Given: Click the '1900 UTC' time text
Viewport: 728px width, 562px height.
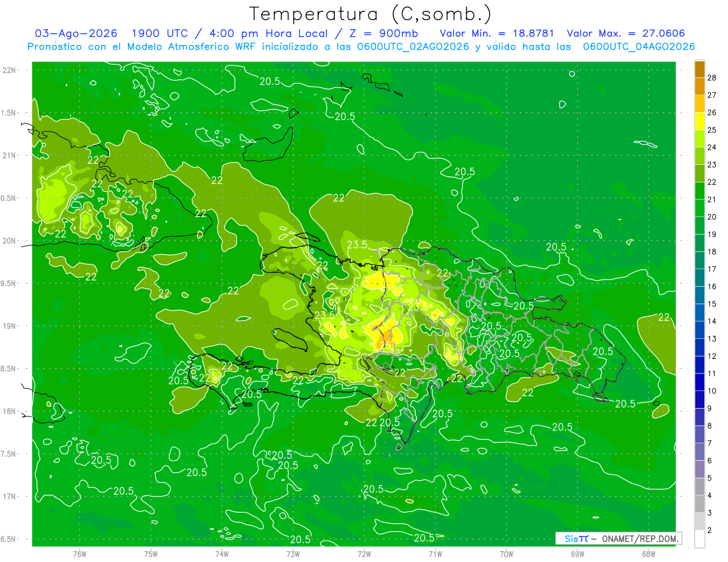Looking at the screenshot, I should [161, 33].
